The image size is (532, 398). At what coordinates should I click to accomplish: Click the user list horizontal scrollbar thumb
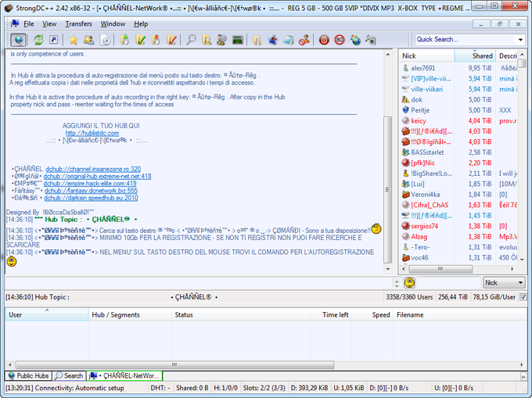coord(440,269)
